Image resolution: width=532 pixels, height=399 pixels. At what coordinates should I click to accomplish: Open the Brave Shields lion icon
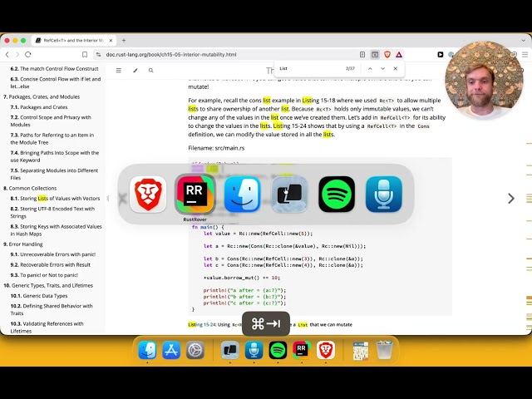click(387, 54)
